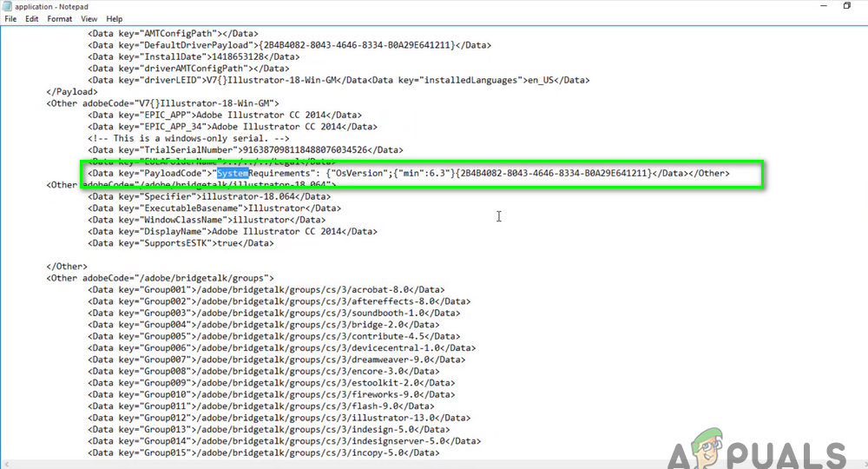
Task: Click the WindowClassName illustrator line
Action: (207, 220)
